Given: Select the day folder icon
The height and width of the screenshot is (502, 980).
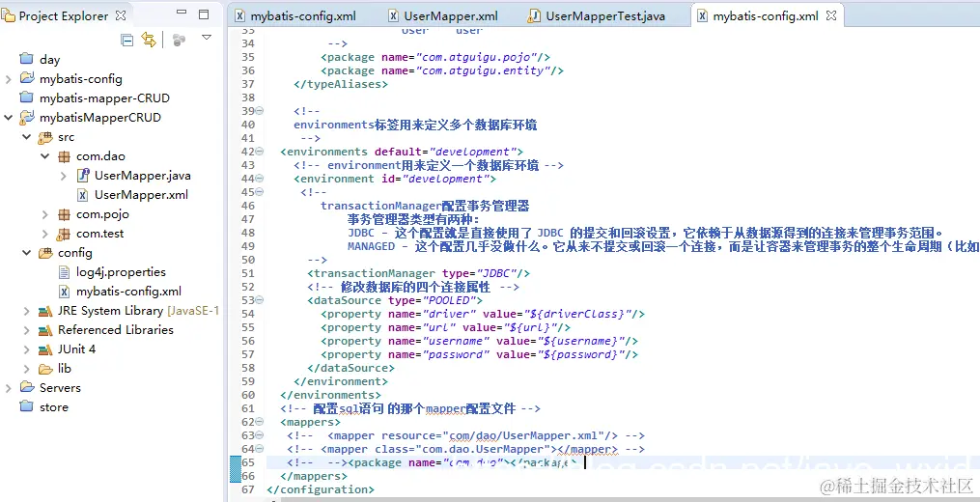Looking at the screenshot, I should click(26, 59).
